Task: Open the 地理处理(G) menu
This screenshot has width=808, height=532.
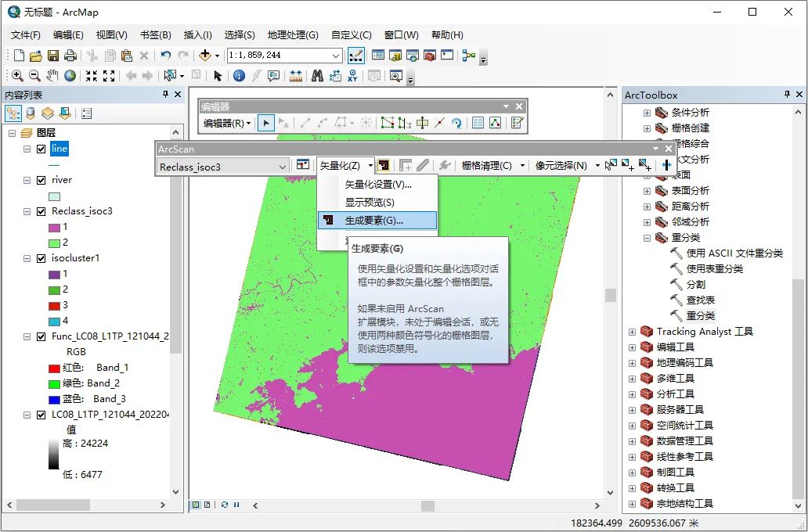Action: [293, 35]
